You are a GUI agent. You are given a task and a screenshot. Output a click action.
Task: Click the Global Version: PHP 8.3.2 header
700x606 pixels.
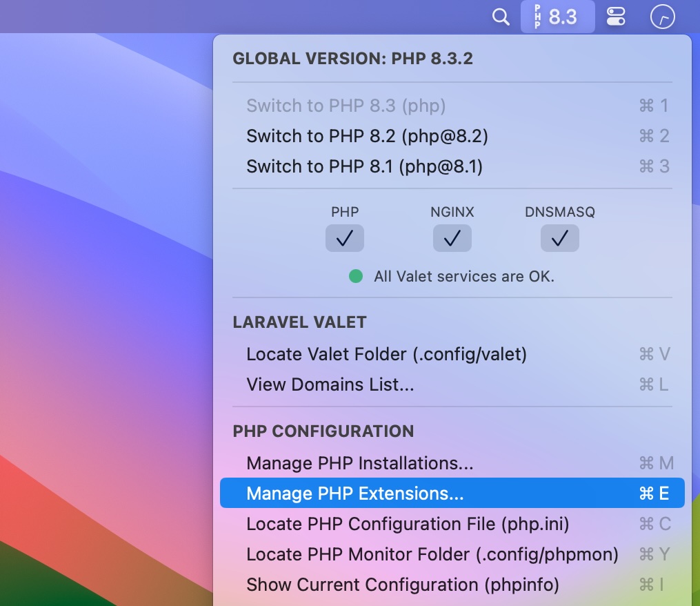click(352, 59)
